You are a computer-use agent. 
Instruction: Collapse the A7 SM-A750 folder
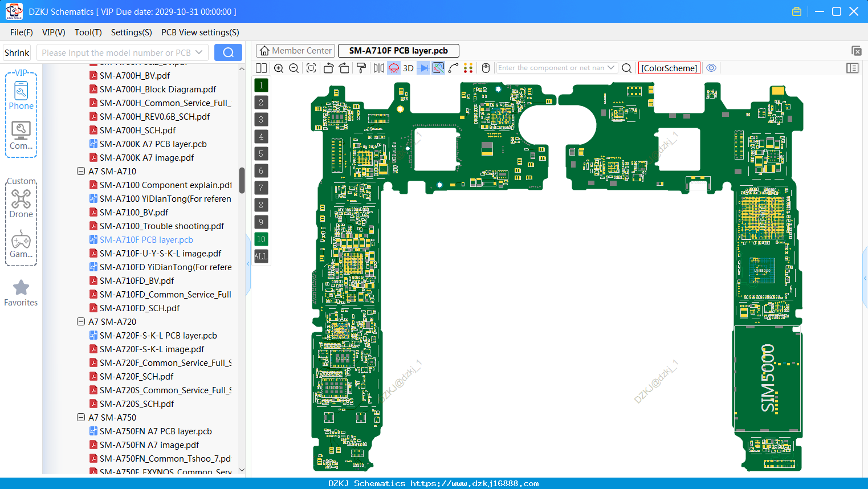tap(81, 417)
